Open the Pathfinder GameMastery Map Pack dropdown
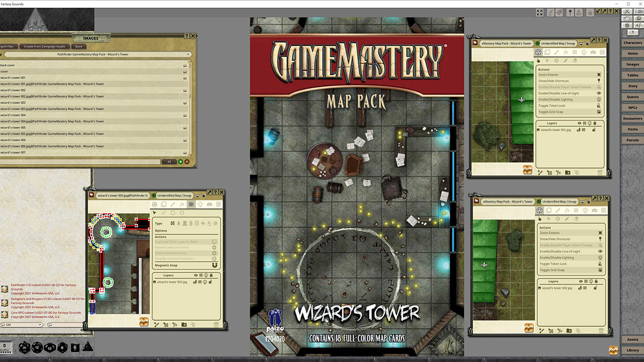This screenshot has height=362, width=644. coord(95,54)
